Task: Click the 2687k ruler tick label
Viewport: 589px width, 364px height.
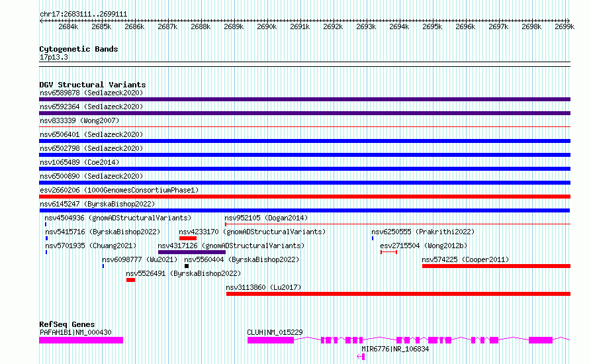Action: click(x=167, y=26)
